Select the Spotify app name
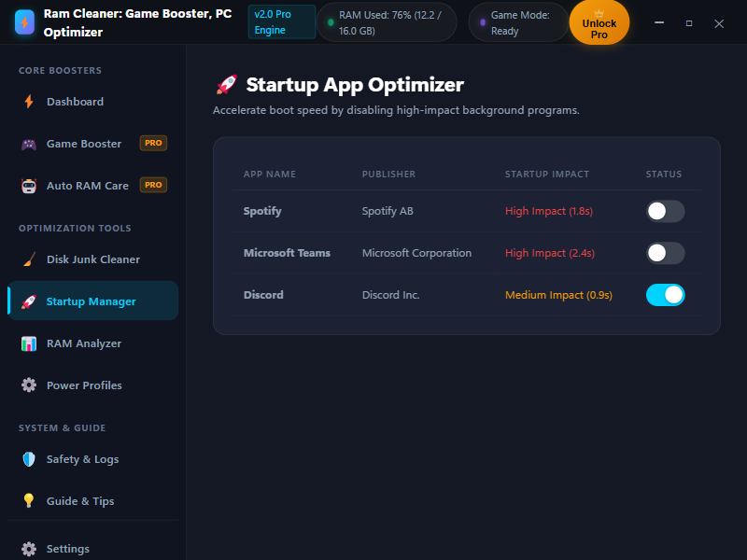The height and width of the screenshot is (560, 747). point(262,211)
